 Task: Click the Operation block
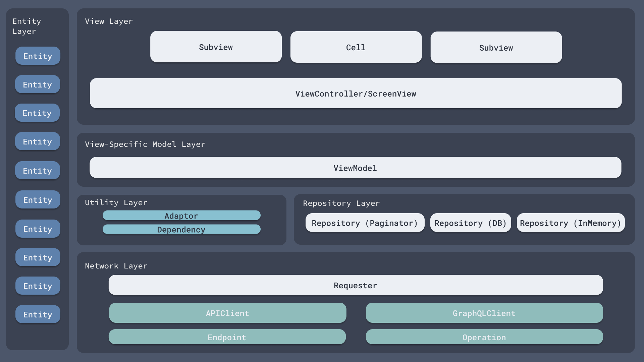(x=484, y=337)
